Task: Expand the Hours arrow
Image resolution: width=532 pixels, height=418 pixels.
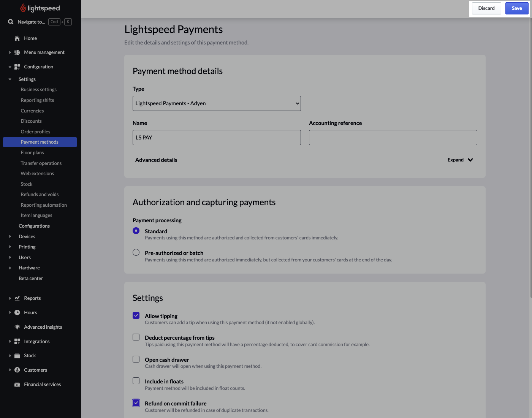Action: [x=10, y=312]
